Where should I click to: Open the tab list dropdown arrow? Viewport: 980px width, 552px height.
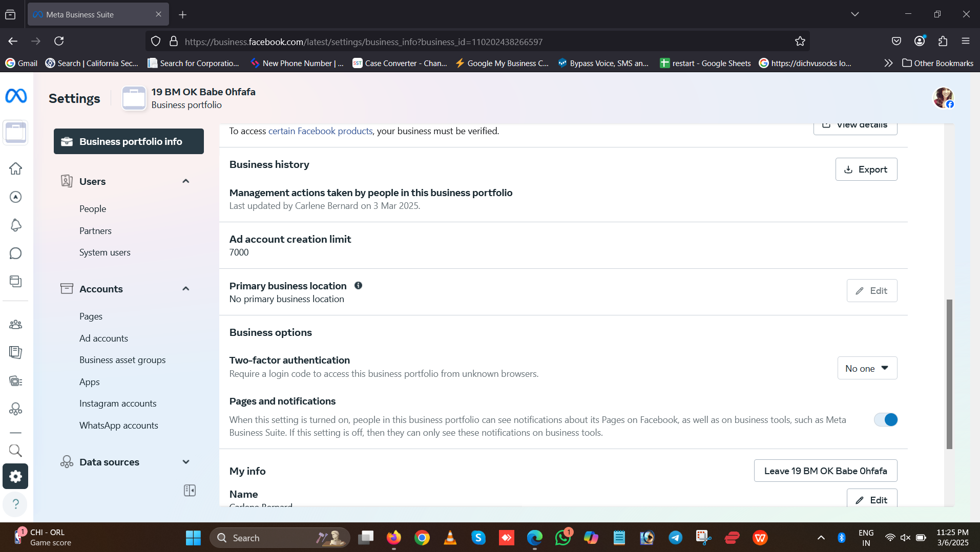pyautogui.click(x=854, y=14)
